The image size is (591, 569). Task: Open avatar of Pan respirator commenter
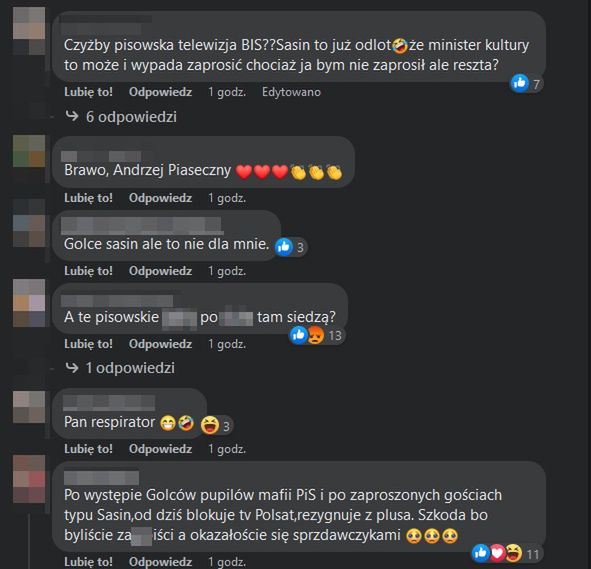tap(29, 407)
